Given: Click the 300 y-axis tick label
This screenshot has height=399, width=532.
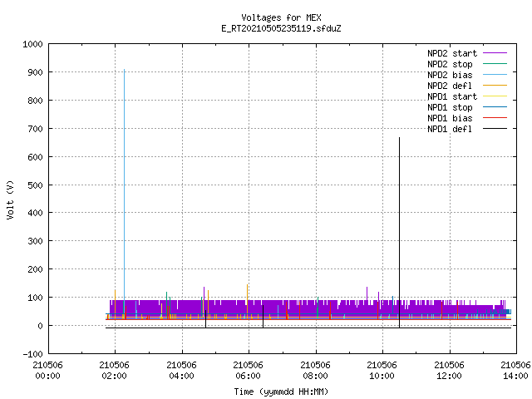Looking at the screenshot, I should tap(35, 241).
